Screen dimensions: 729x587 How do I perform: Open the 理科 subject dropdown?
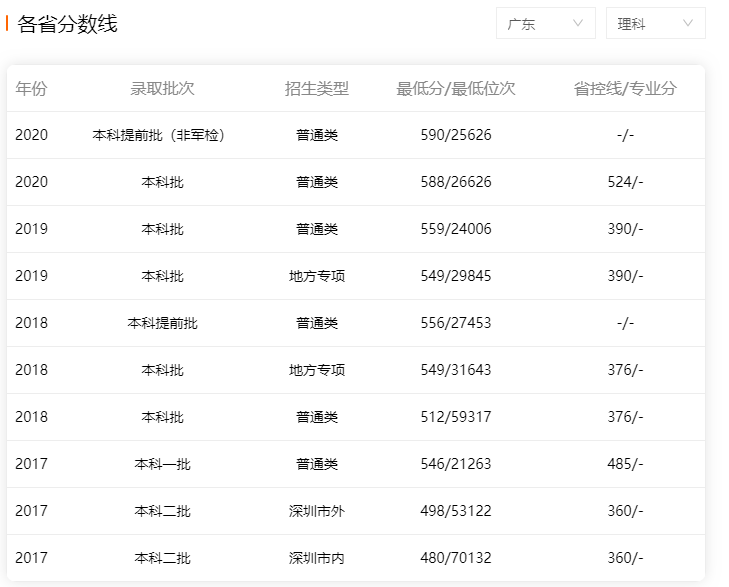(655, 24)
